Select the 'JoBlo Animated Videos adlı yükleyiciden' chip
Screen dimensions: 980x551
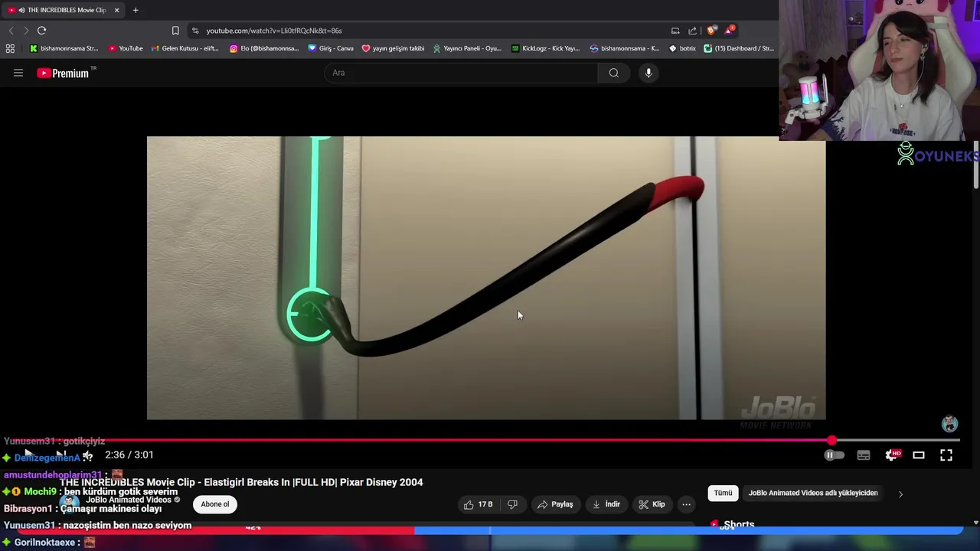click(813, 493)
